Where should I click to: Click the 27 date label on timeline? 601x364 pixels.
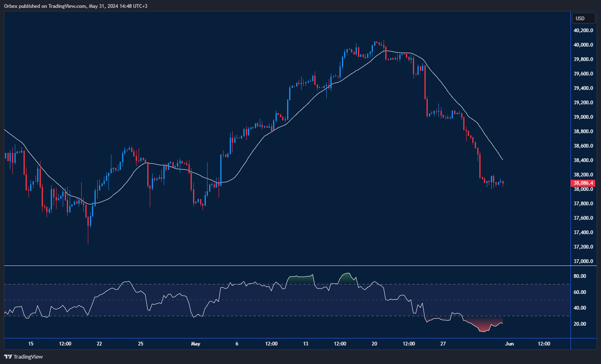[x=443, y=344]
